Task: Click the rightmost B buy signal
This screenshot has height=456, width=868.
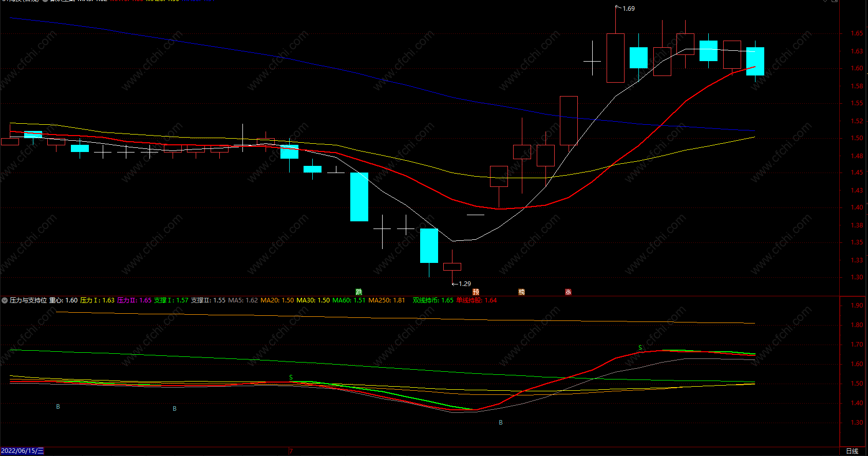Action: click(x=501, y=423)
